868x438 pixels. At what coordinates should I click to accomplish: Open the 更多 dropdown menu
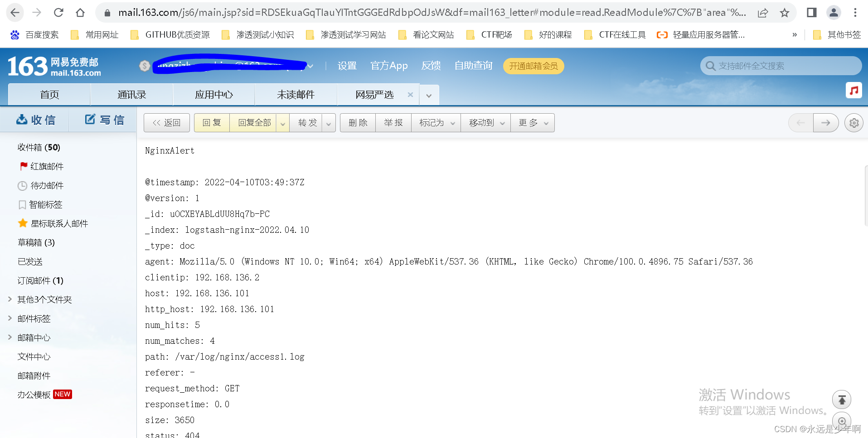[532, 122]
